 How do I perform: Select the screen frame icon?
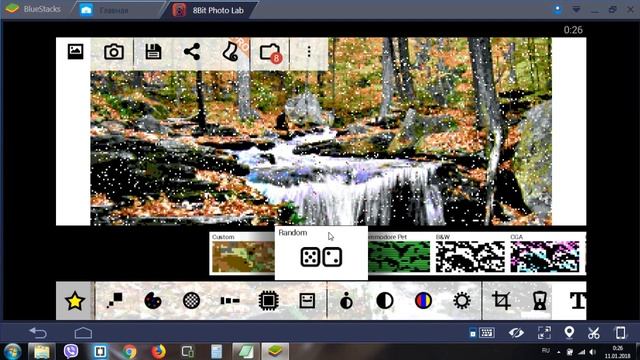click(x=307, y=301)
